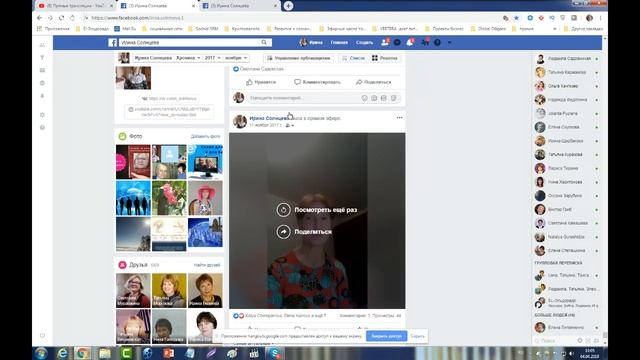Click Manage posts (Управление публикациями) button
640x360 pixels.
[298, 58]
